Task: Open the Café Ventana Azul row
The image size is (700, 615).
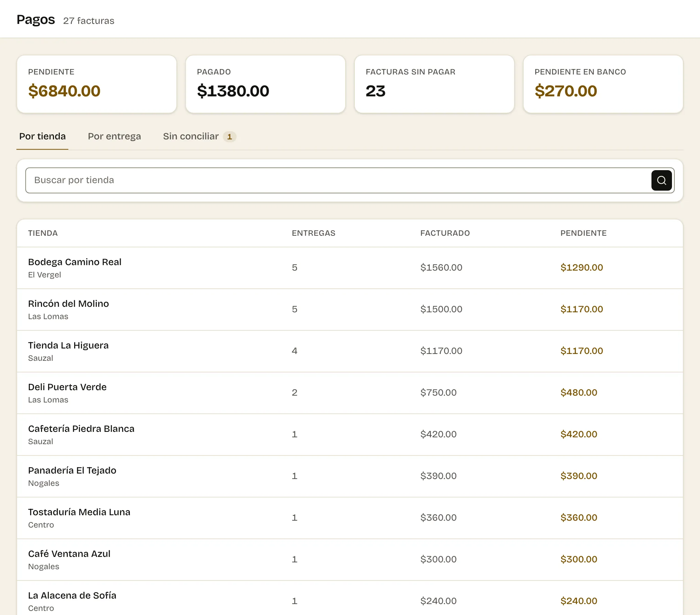Action: (x=350, y=560)
